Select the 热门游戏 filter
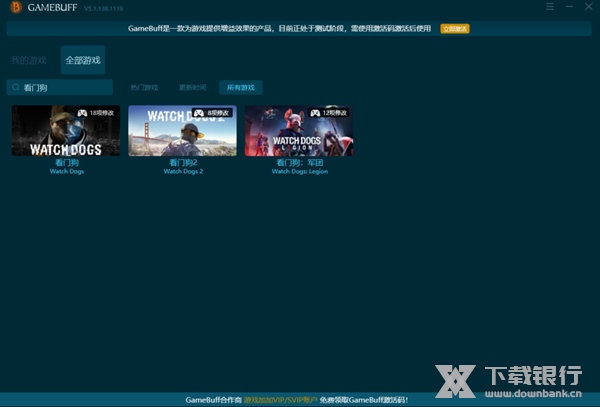Image resolution: width=600 pixels, height=407 pixels. coord(144,88)
